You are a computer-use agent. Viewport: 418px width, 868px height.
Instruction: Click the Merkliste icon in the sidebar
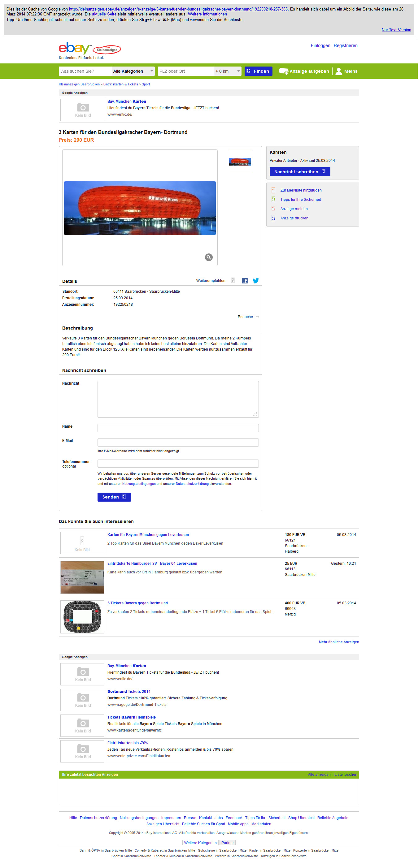273,190
